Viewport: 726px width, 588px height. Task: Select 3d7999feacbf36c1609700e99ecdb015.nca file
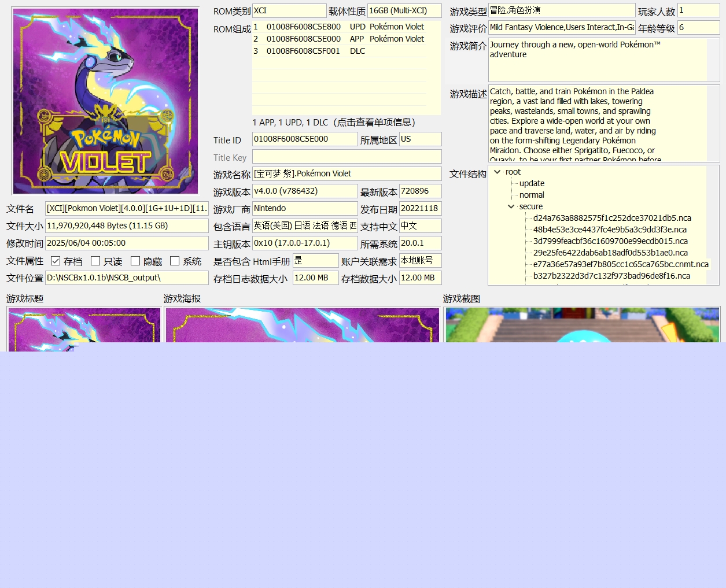click(x=611, y=241)
